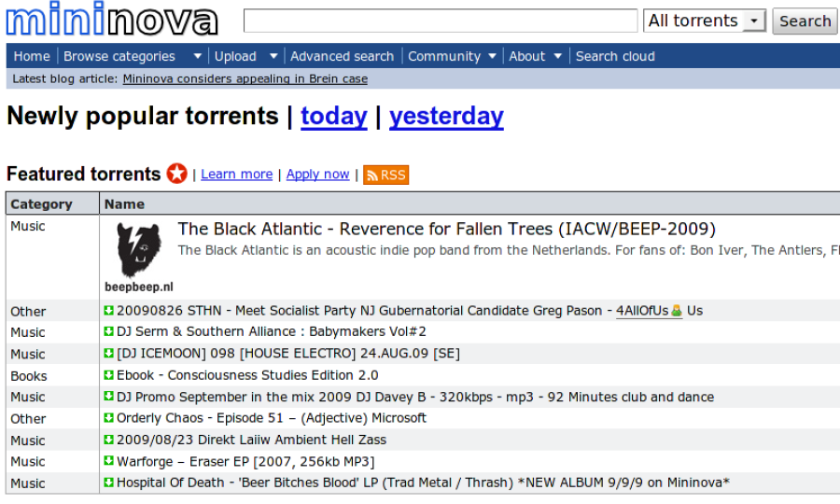840x504 pixels.
Task: Expand the Upload menu arrow
Action: click(273, 56)
